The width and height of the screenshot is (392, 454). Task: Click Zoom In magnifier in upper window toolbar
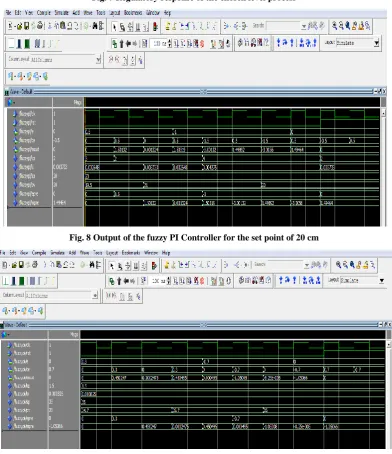click(x=334, y=26)
